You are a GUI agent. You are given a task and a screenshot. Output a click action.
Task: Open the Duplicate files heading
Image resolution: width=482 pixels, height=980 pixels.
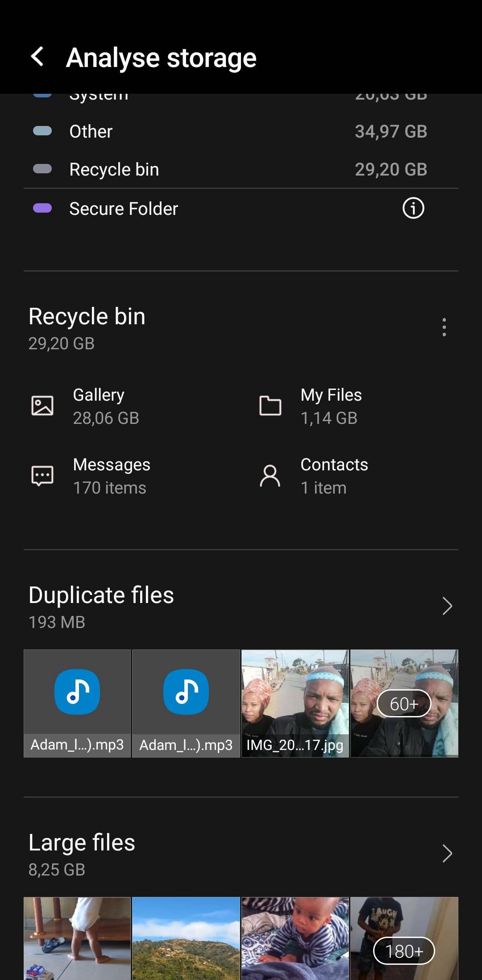pos(101,595)
